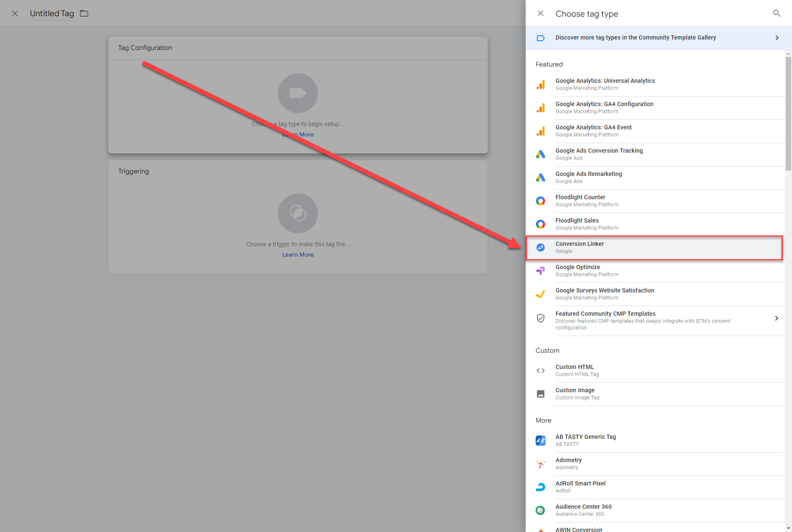Choose the Custom Image tag type
792x532 pixels.
575,391
